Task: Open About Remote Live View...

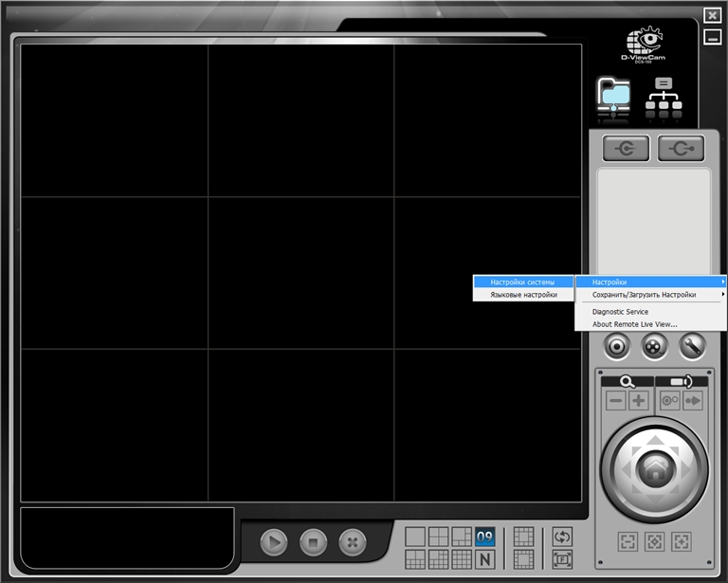Action: pyautogui.click(x=634, y=324)
